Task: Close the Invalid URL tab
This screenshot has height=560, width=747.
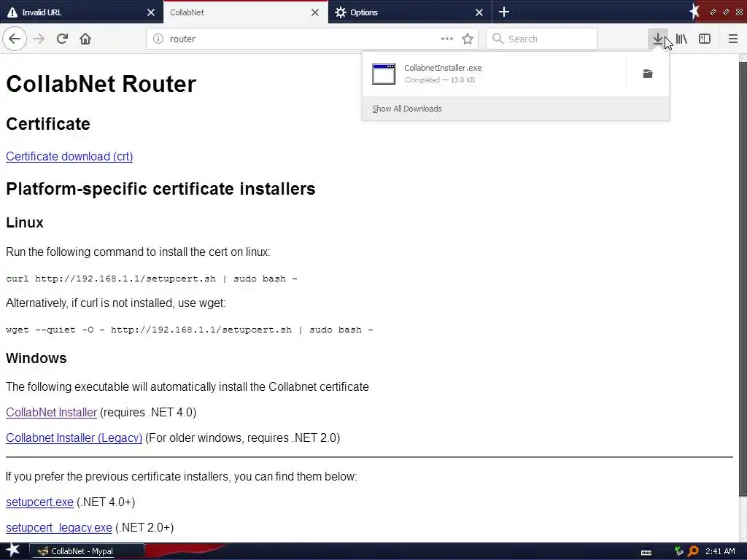Action: pyautogui.click(x=150, y=12)
